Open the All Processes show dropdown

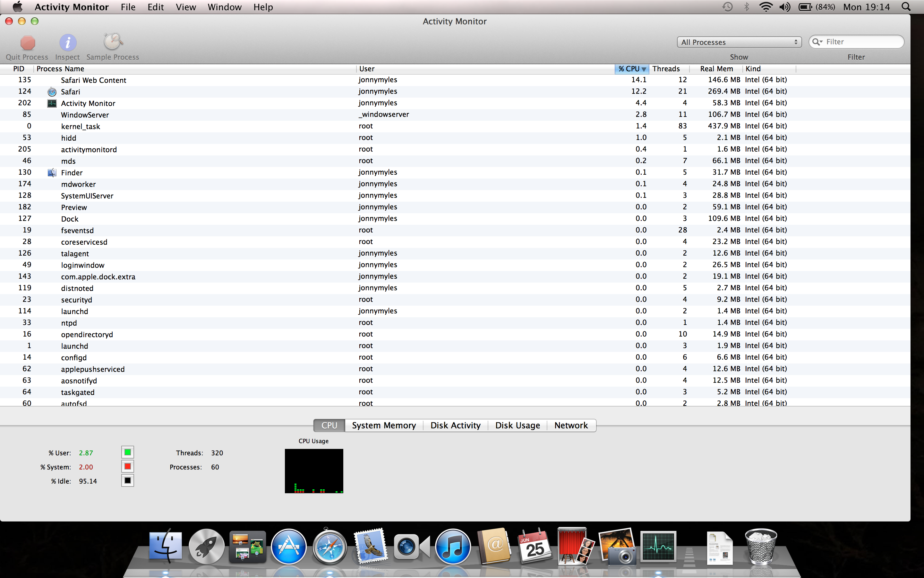739,42
